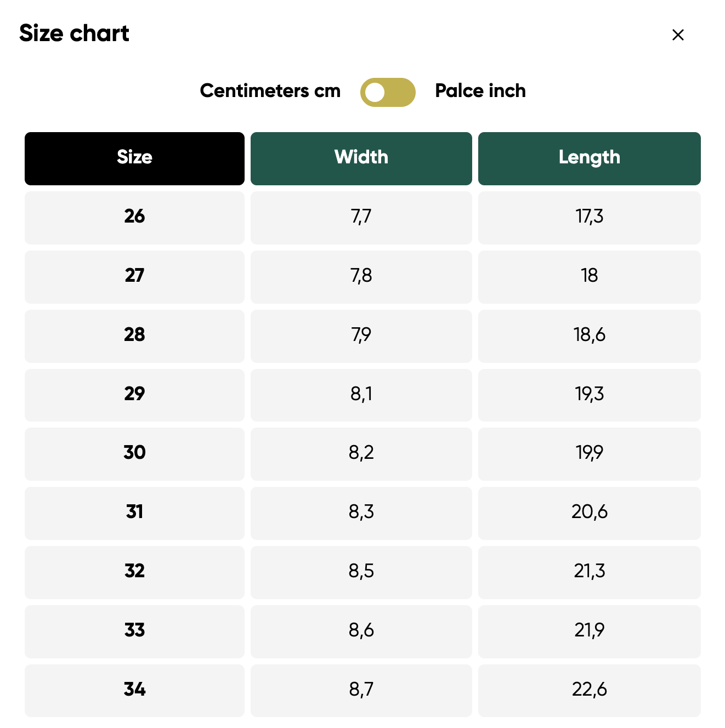Select the Centimeters cm label

tap(270, 90)
